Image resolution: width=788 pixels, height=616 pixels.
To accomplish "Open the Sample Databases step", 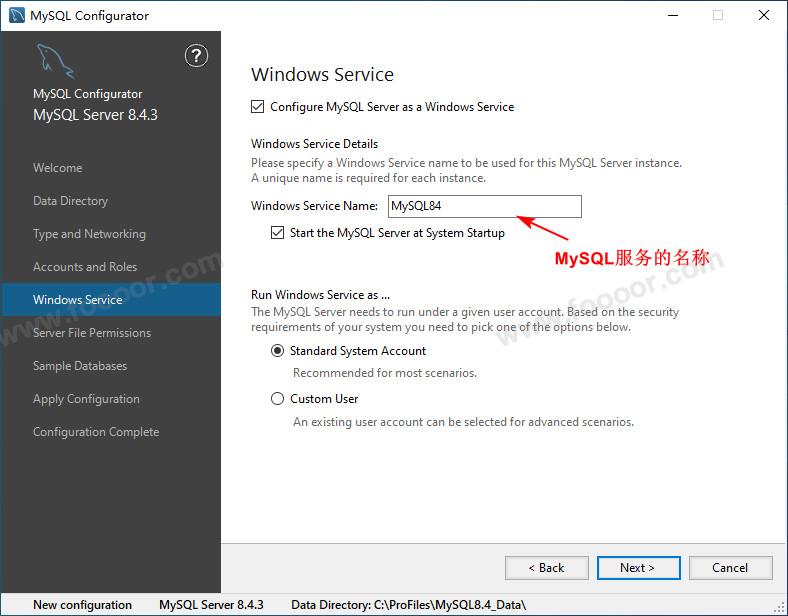I will (x=80, y=366).
